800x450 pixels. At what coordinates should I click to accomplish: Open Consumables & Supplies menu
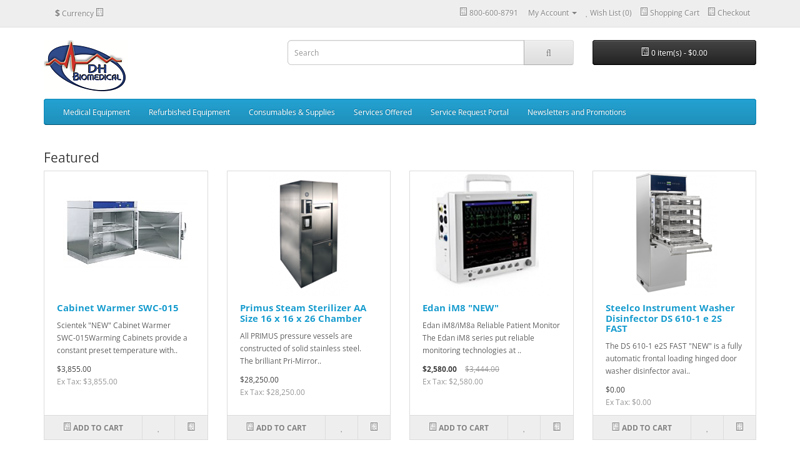pyautogui.click(x=292, y=112)
